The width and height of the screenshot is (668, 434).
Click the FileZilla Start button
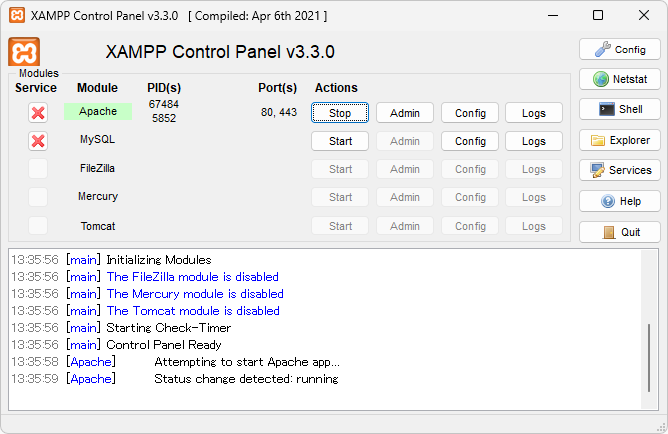(340, 169)
